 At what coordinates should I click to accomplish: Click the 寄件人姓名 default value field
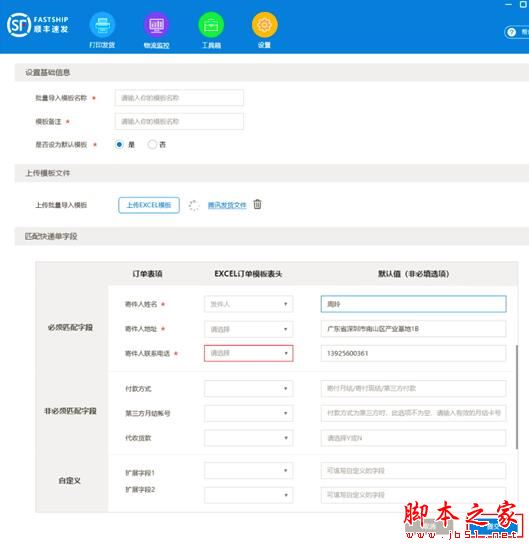click(x=413, y=304)
